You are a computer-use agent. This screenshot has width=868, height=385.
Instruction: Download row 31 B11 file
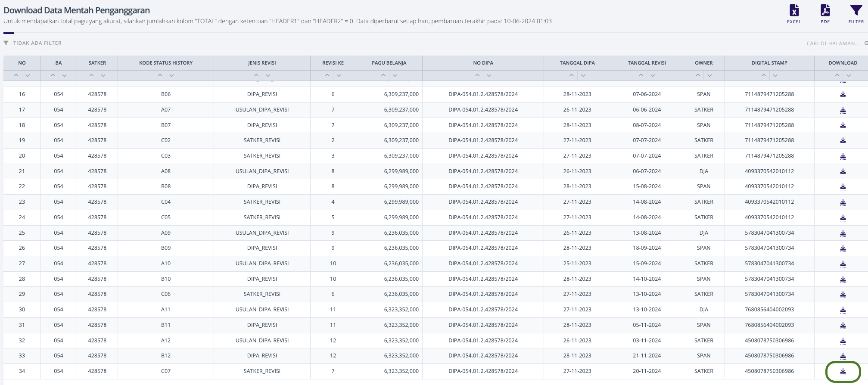[x=843, y=326]
